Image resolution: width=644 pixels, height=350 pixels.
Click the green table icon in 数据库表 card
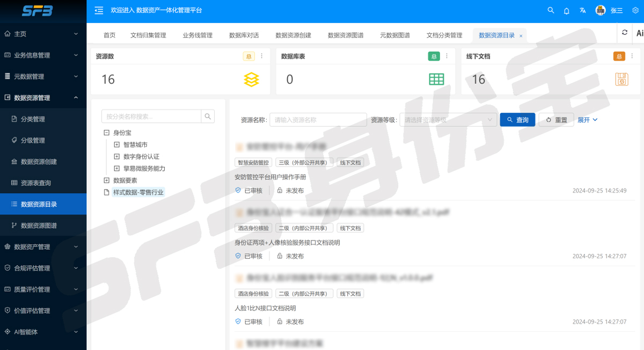pyautogui.click(x=436, y=79)
